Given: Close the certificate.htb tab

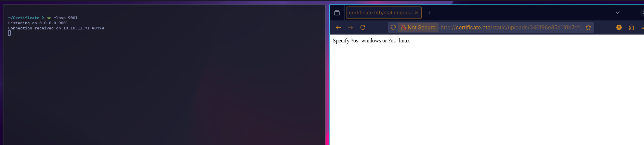Looking at the screenshot, I should (416, 13).
